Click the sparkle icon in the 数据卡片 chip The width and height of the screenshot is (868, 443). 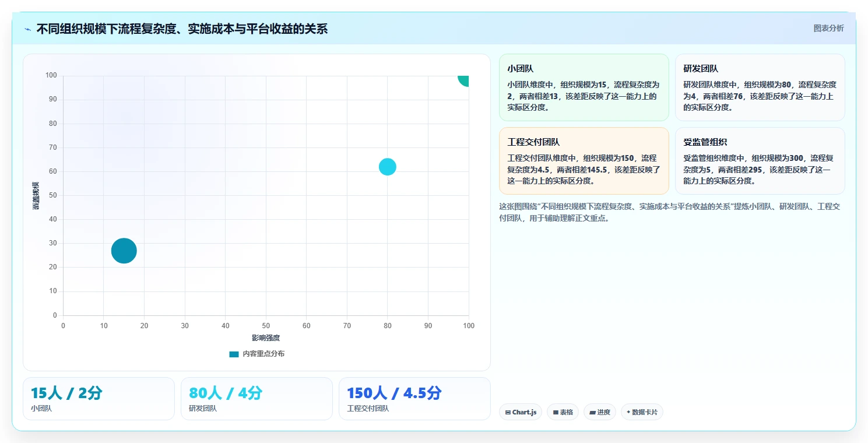[x=628, y=412]
